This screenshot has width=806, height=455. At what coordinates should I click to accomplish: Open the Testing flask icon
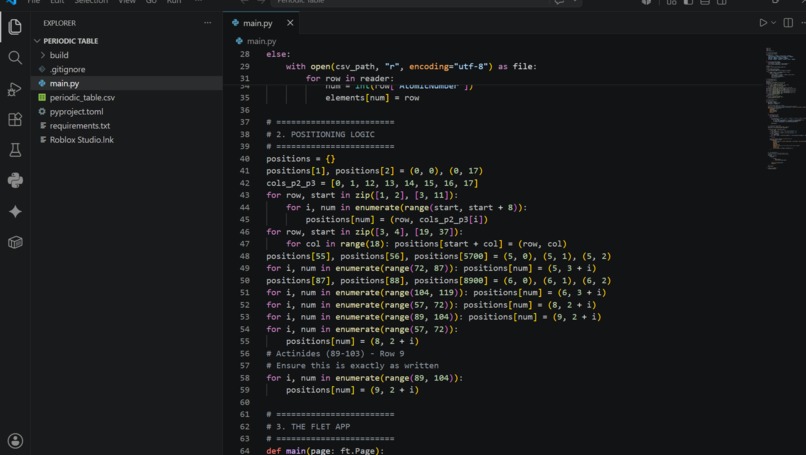click(x=15, y=150)
